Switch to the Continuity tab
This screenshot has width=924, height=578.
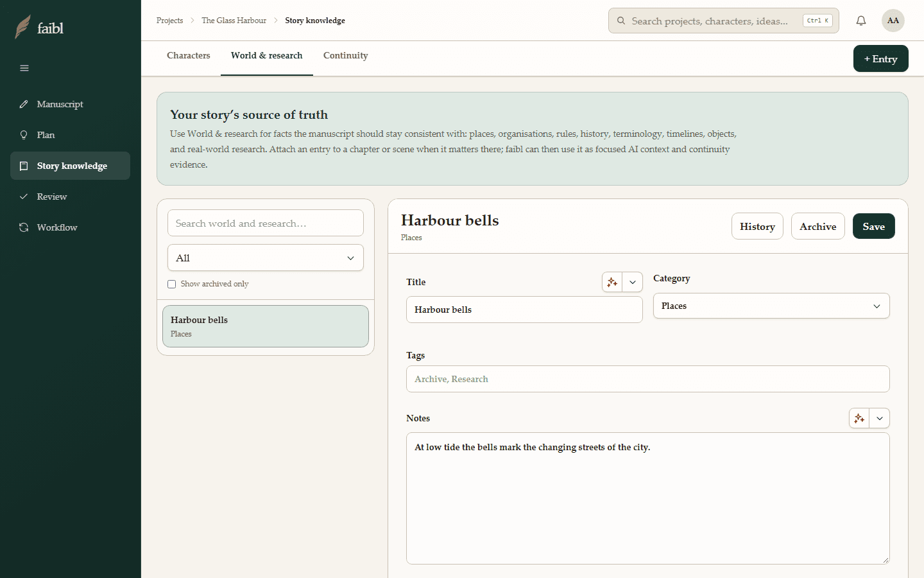point(346,56)
